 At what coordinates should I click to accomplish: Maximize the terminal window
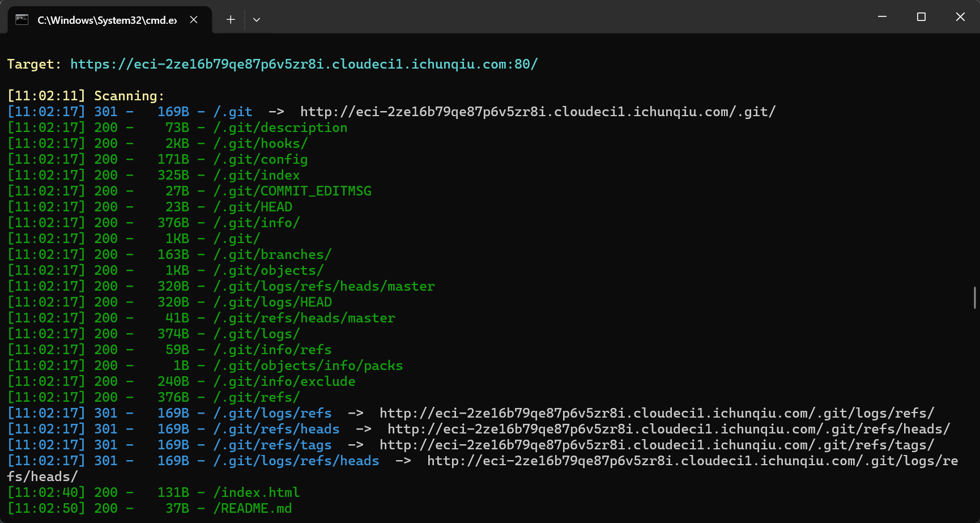(921, 17)
